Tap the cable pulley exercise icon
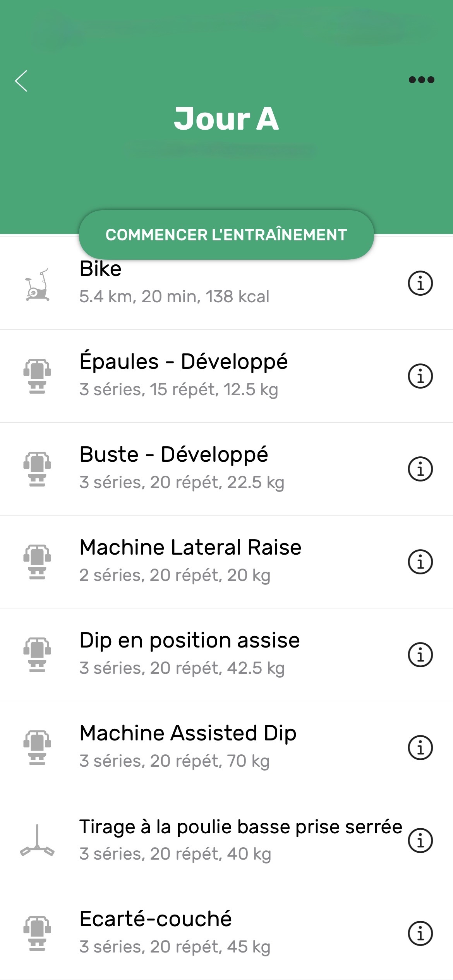This screenshot has height=980, width=453. (x=37, y=840)
